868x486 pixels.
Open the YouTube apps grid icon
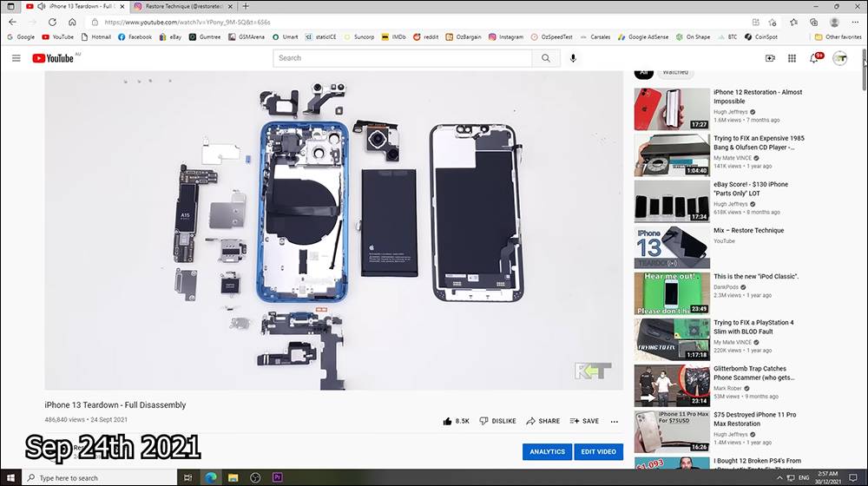coord(792,58)
